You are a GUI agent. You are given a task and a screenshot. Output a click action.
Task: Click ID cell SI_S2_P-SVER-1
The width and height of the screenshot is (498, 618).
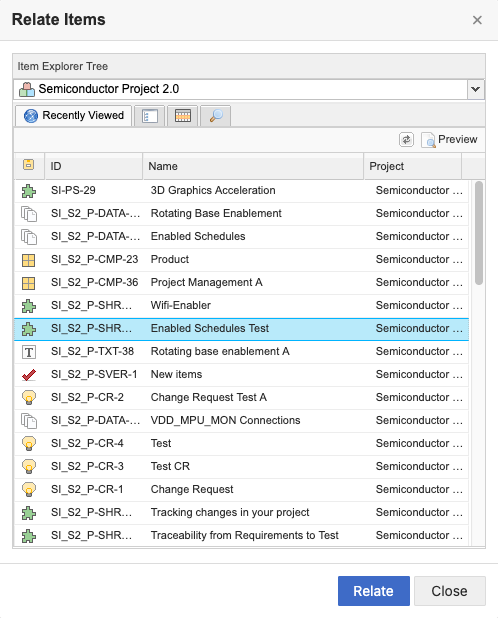pos(94,374)
